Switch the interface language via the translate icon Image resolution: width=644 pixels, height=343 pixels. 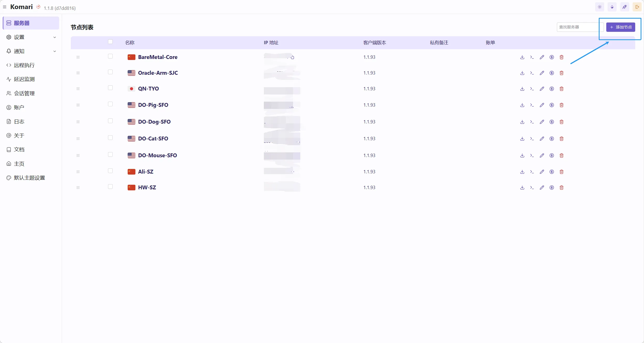(624, 7)
